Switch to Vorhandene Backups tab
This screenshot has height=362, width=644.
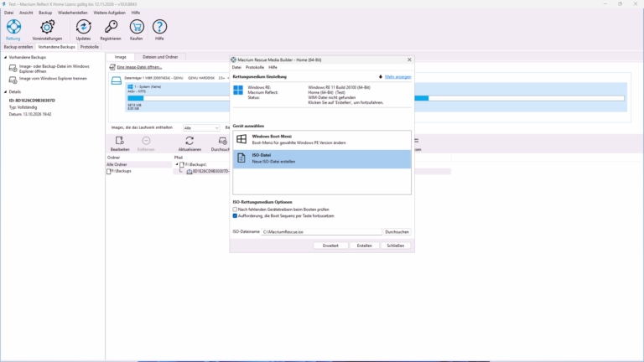click(x=57, y=47)
